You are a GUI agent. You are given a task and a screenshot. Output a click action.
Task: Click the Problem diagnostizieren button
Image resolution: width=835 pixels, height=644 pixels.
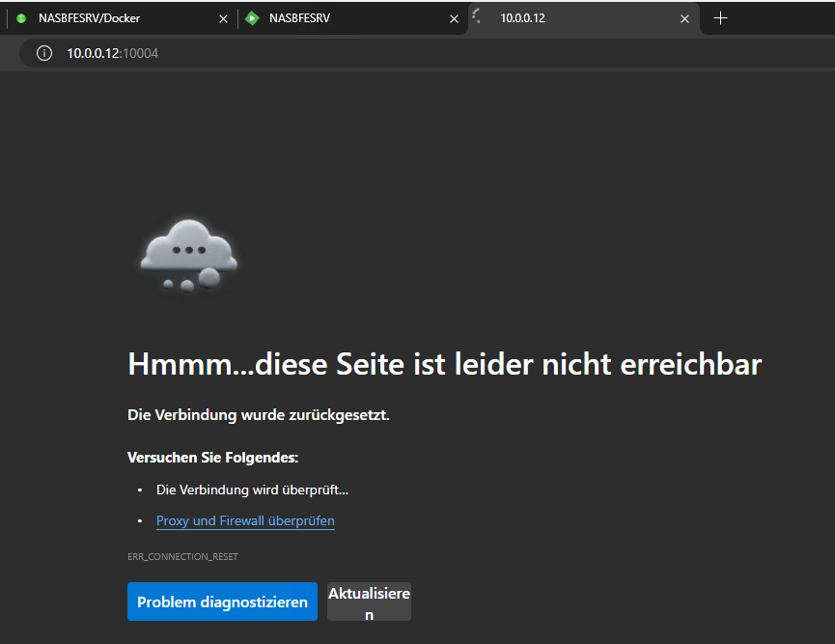pos(222,602)
